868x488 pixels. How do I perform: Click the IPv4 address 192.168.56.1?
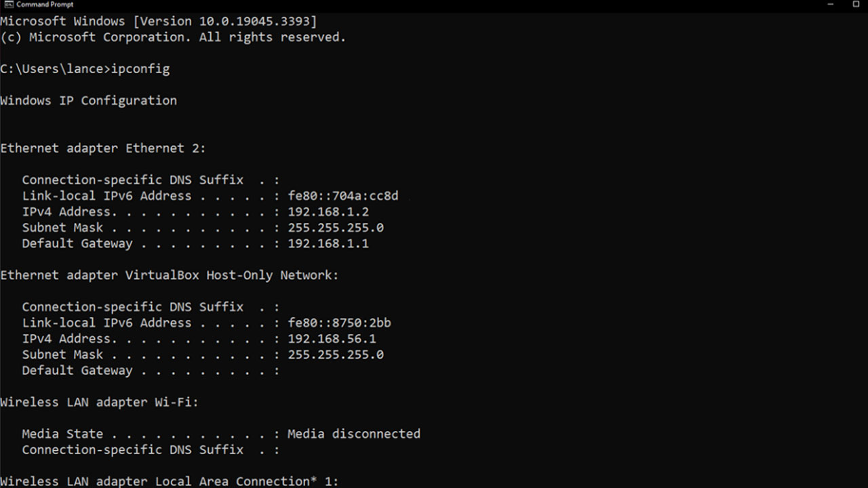[332, 338]
